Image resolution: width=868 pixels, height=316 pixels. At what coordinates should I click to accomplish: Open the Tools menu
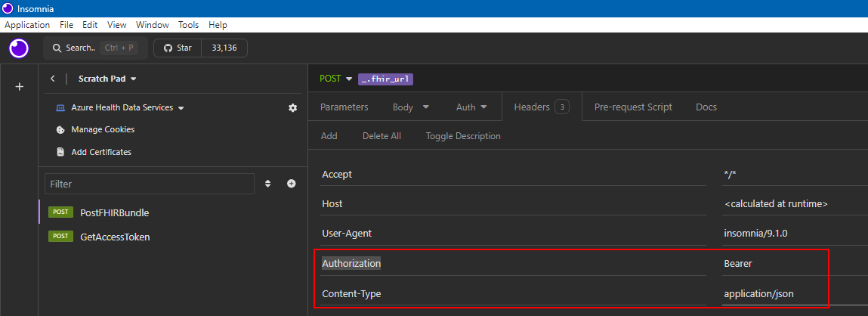point(189,25)
